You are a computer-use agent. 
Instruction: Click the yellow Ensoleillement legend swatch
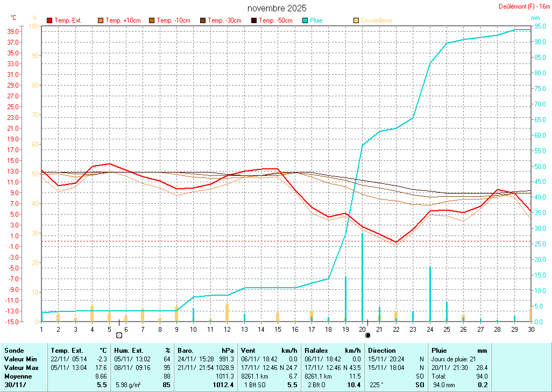click(x=356, y=20)
